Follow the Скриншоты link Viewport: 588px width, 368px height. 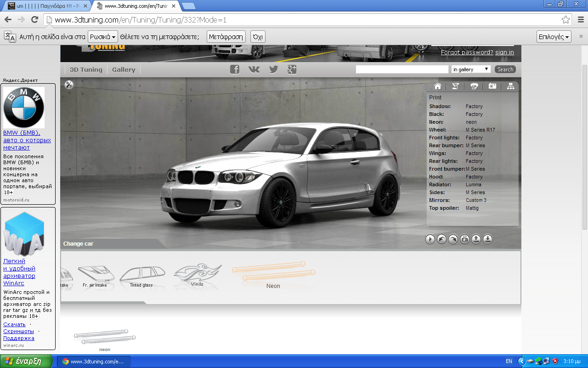(x=18, y=331)
